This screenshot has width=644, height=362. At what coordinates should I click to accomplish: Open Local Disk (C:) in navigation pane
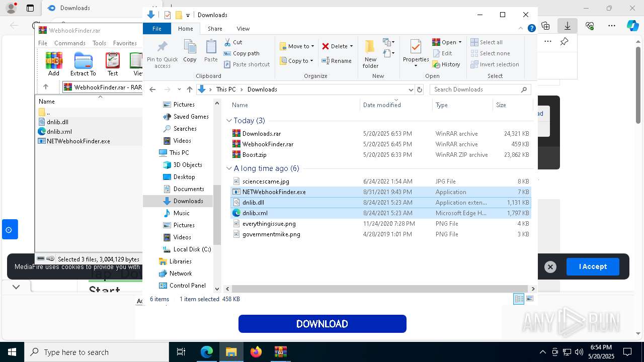(x=187, y=249)
